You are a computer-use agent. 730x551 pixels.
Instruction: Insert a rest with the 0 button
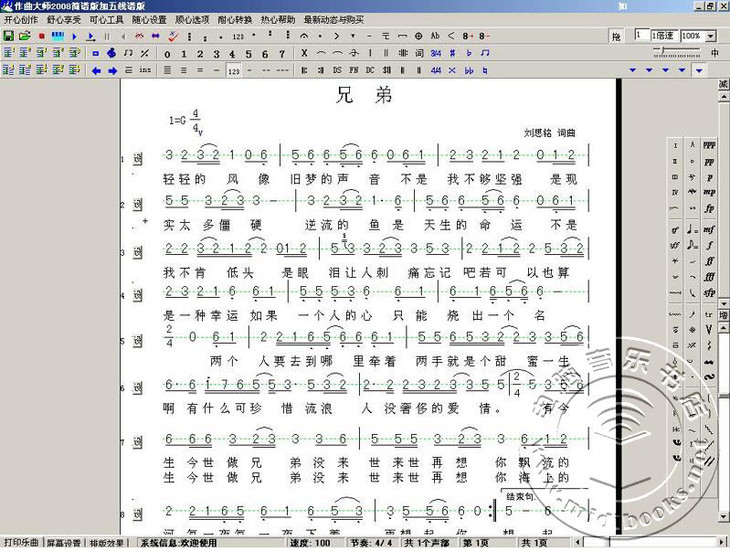[167, 54]
